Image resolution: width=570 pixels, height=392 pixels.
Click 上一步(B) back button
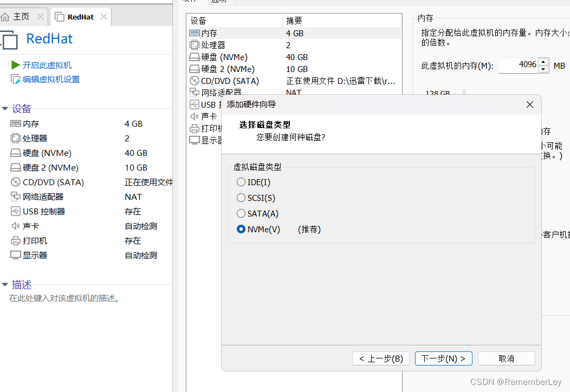pos(380,358)
